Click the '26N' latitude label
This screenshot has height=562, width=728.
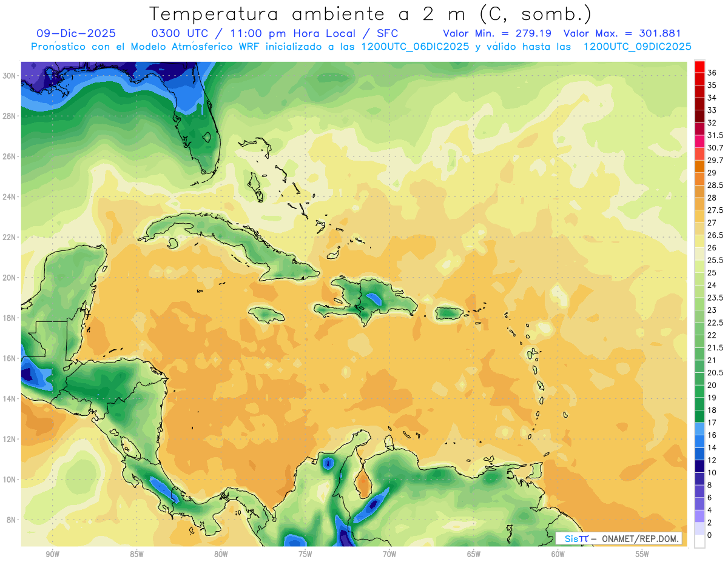click(10, 156)
